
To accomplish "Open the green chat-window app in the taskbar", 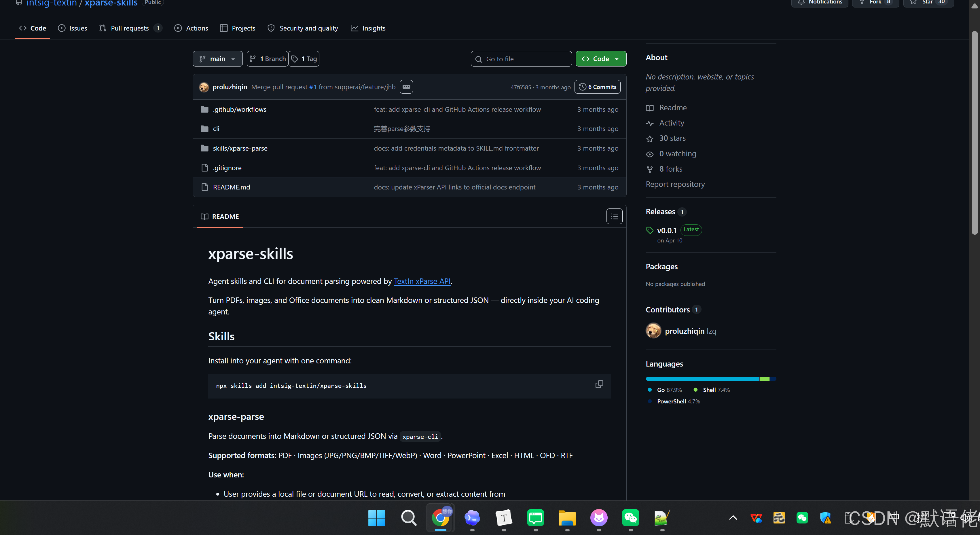I will click(x=536, y=518).
